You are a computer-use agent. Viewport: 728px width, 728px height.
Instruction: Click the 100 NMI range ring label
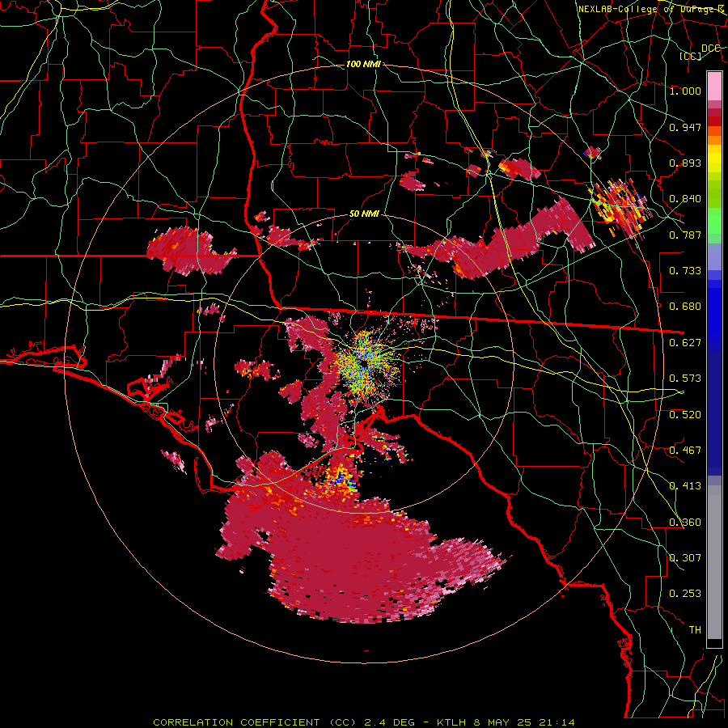click(x=363, y=64)
